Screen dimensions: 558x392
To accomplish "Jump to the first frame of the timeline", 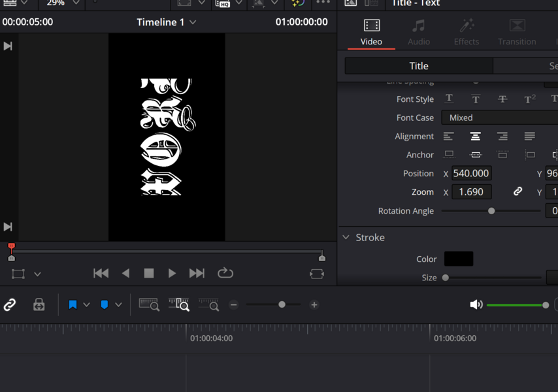I will (x=101, y=273).
